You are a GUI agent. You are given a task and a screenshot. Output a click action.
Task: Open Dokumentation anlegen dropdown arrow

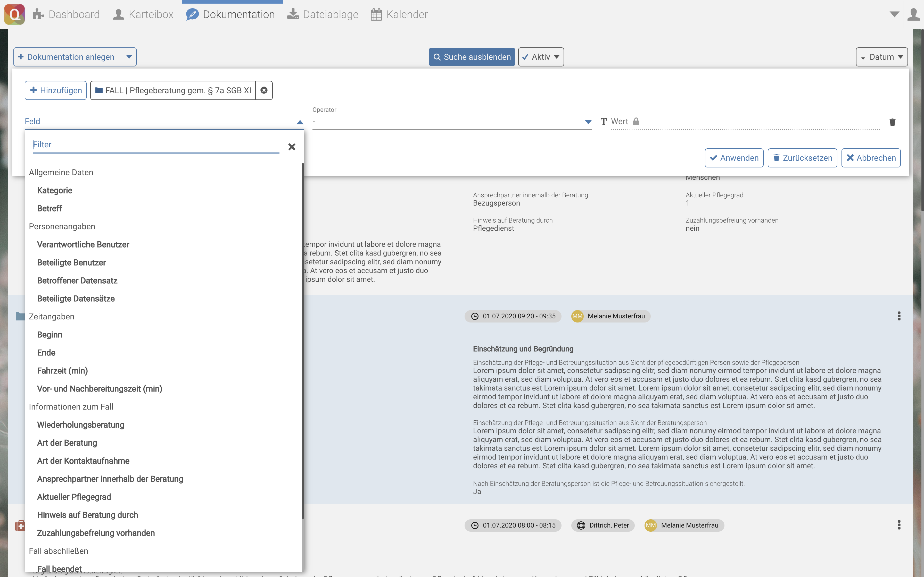coord(129,57)
